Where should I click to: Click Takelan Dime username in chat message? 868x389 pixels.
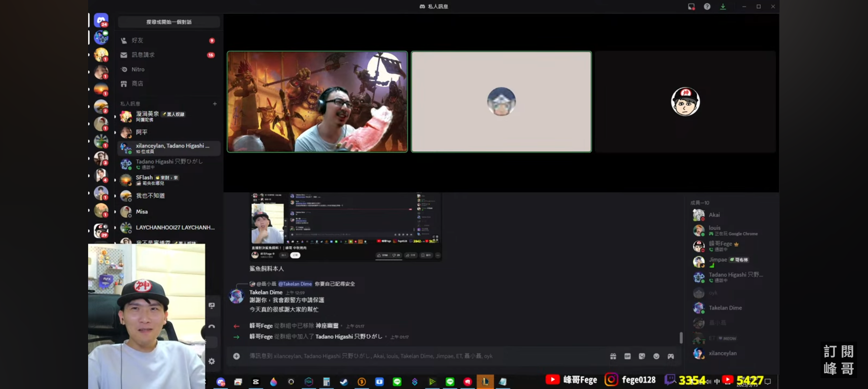coord(266,292)
